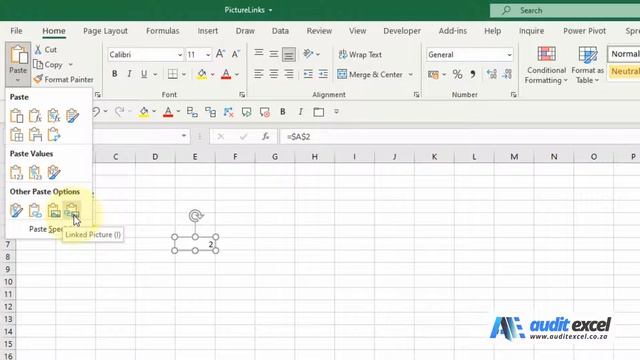Open Font dialog launcher
Viewport: 640px width, 360px height.
point(242,95)
